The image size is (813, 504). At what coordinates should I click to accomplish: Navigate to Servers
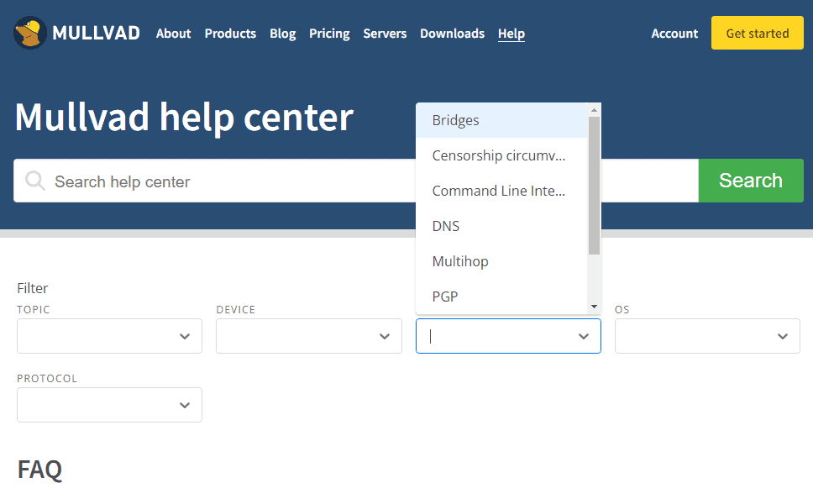coord(385,34)
